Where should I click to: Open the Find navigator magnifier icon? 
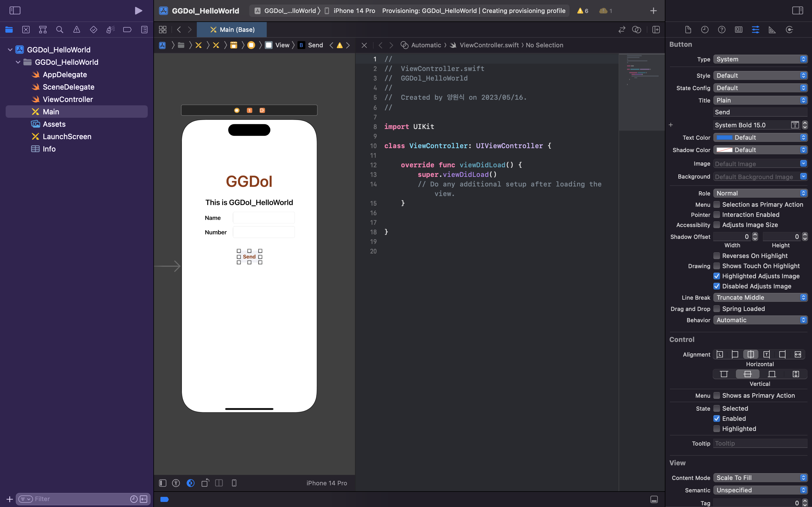[60, 30]
